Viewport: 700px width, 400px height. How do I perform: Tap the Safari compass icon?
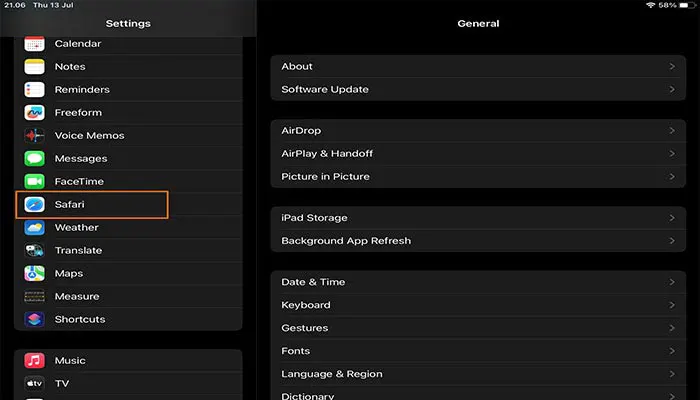tap(35, 205)
